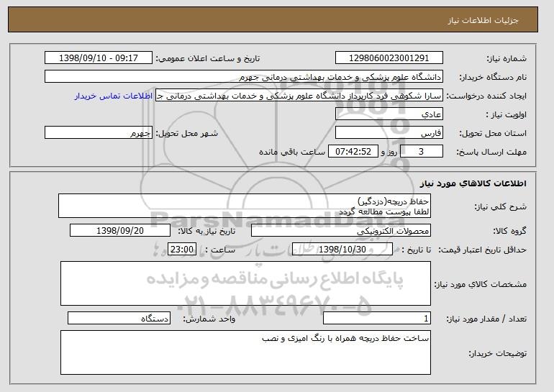
Task: Click the section title اطلاعات کالاهای مورد نیاز
Action: 473,183
